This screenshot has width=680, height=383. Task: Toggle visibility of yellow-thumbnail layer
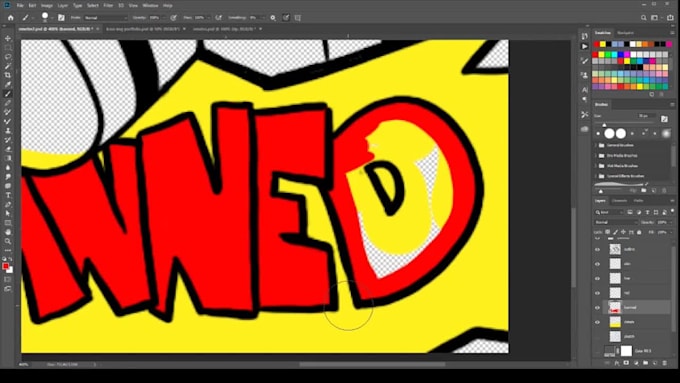coord(598,322)
